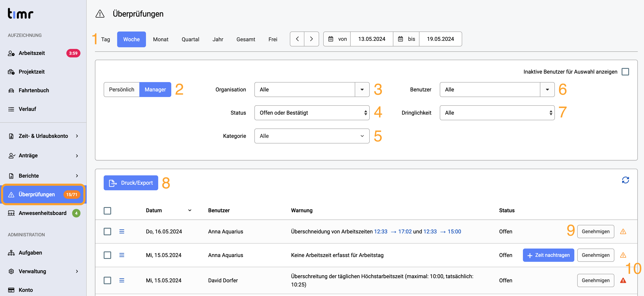Select the Woche period tab

click(131, 39)
